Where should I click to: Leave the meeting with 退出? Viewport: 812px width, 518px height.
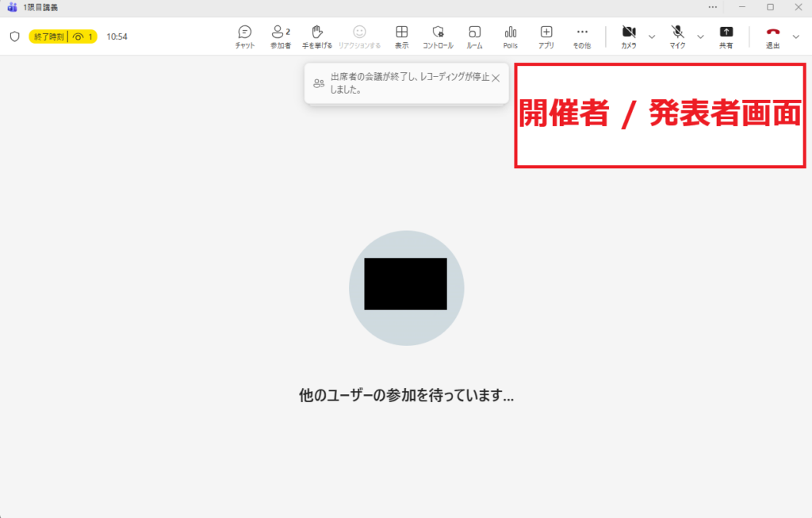(x=772, y=36)
